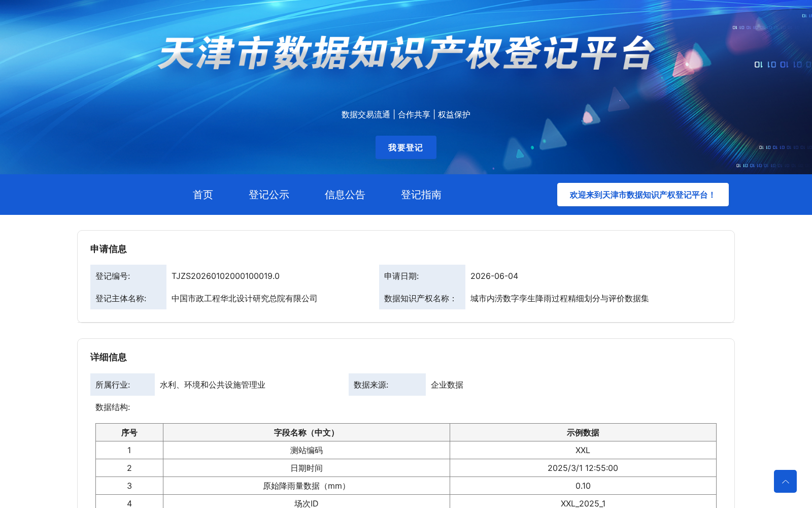Click the 序号 column header
Image resolution: width=812 pixels, height=508 pixels.
(129, 432)
